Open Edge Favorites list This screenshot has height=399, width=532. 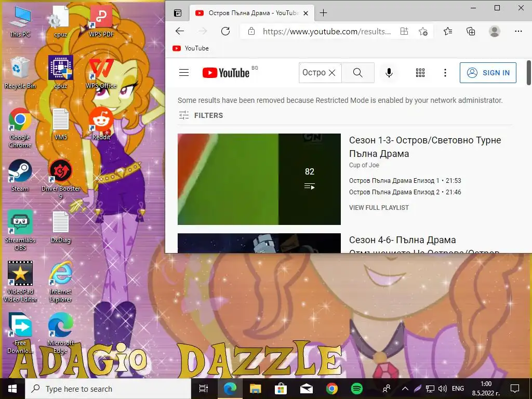pos(448,31)
